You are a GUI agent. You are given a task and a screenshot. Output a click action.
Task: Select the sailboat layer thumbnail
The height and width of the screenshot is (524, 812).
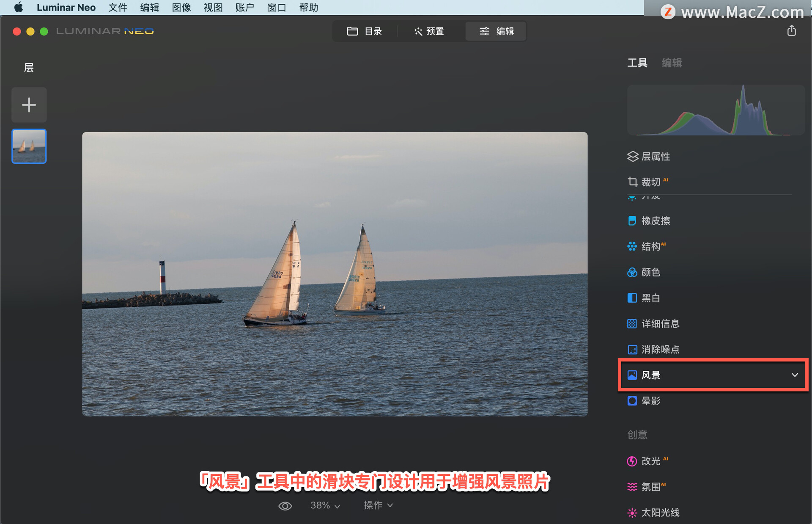[x=29, y=146]
